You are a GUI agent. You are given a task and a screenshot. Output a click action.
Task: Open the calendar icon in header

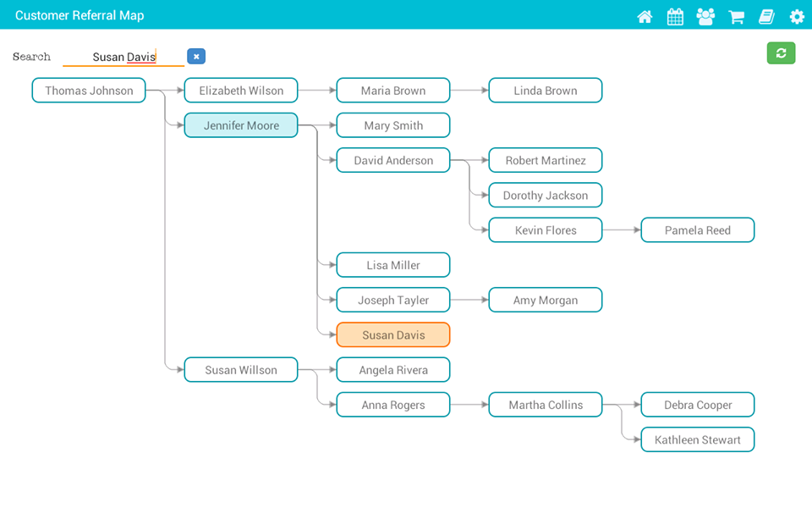click(675, 17)
